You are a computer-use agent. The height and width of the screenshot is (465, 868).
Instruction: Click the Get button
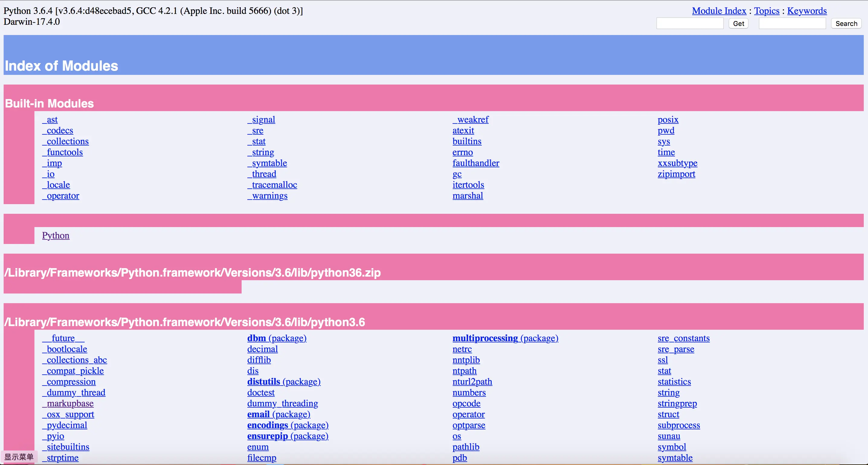pyautogui.click(x=738, y=24)
